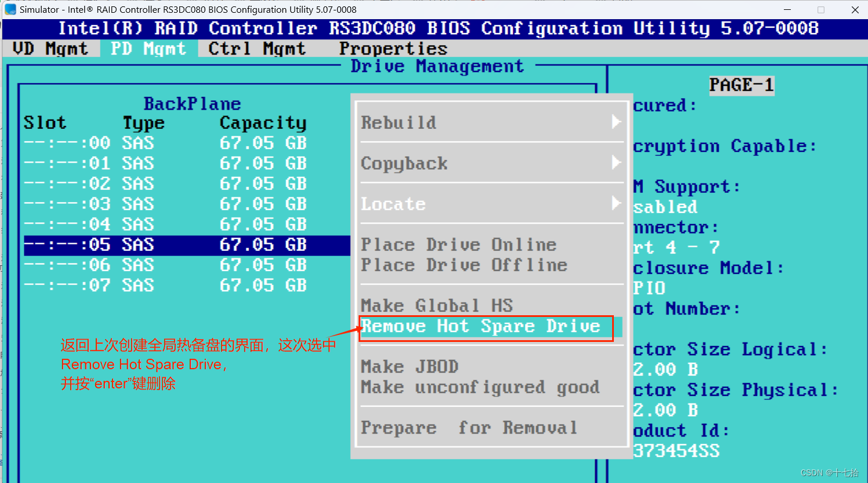868x483 pixels.
Task: Choose Rebuild in the context menu
Action: [399, 122]
